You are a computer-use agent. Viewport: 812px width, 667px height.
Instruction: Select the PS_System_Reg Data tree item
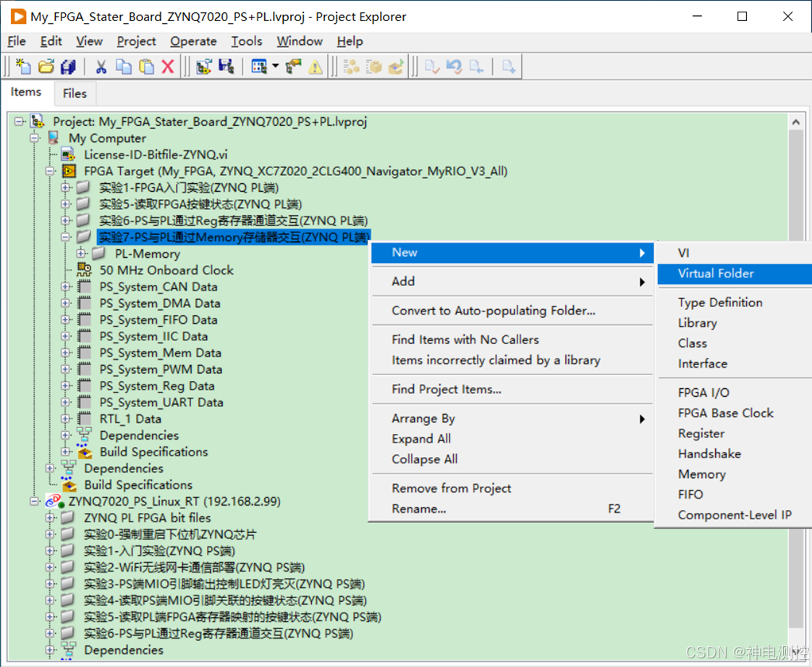pyautogui.click(x=157, y=386)
